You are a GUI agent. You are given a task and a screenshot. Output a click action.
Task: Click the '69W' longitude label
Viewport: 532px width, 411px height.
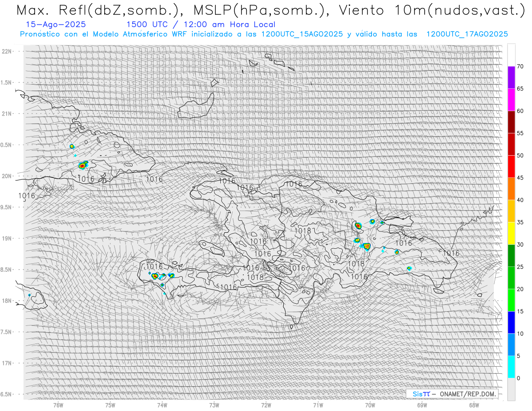[422, 405]
